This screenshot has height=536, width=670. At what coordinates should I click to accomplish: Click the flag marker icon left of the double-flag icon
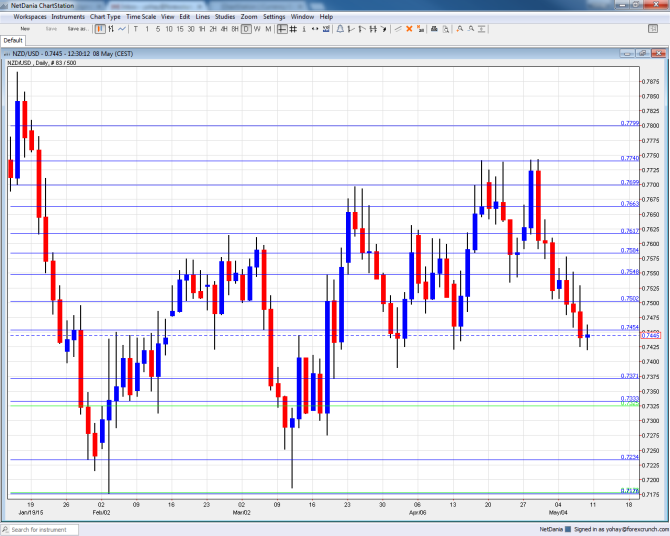tap(362, 29)
